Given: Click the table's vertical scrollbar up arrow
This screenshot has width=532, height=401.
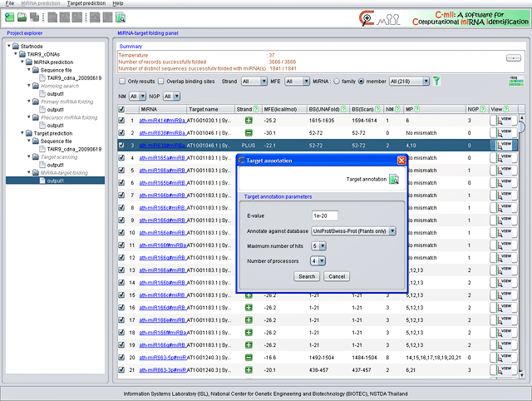Looking at the screenshot, I should tap(521, 117).
